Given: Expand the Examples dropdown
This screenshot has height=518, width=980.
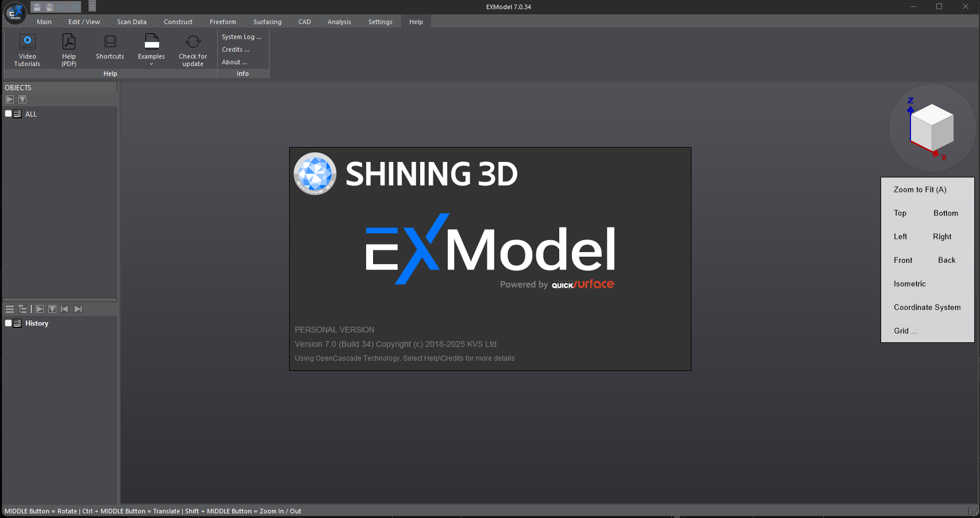Looking at the screenshot, I should [x=152, y=50].
